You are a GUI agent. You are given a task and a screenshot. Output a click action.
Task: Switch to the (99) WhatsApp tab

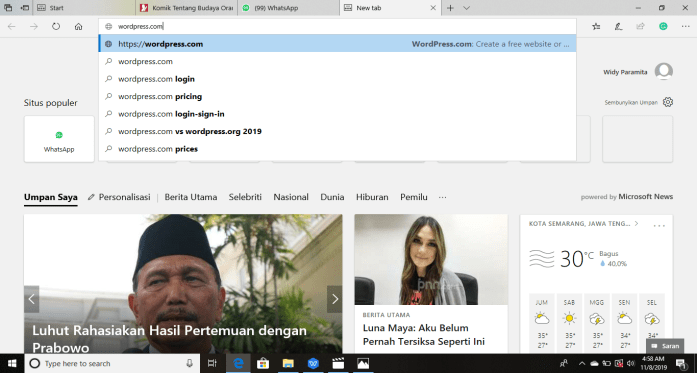tap(288, 8)
